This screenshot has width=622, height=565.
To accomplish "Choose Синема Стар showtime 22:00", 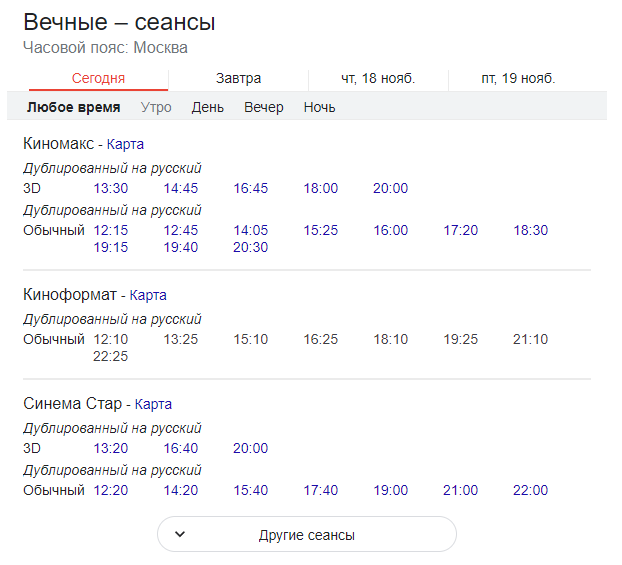I will [530, 490].
